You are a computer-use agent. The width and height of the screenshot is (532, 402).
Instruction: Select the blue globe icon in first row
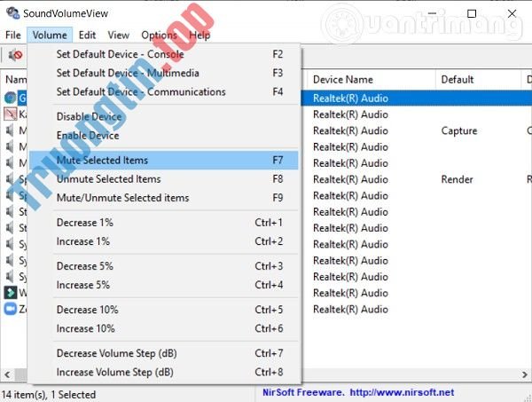click(10, 98)
